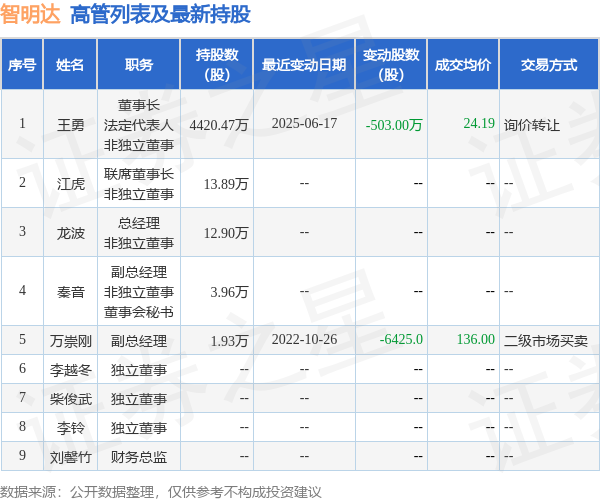Click the 法定代表人 title text

point(139,125)
